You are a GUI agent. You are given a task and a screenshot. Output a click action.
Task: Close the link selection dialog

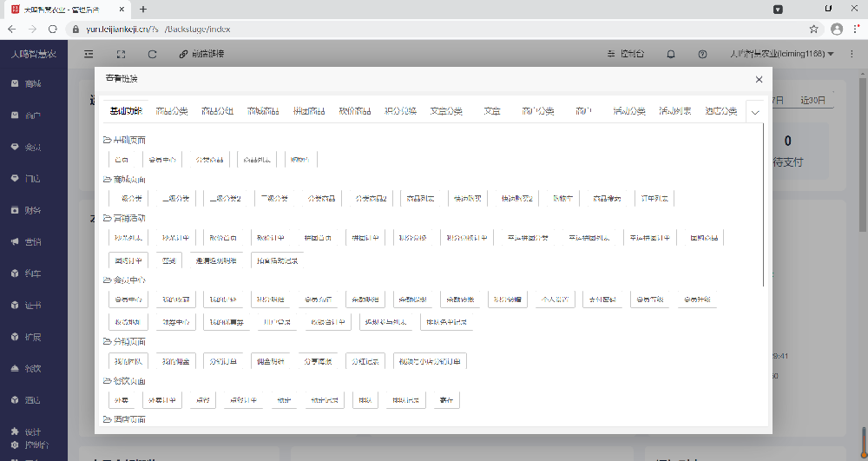(x=759, y=79)
